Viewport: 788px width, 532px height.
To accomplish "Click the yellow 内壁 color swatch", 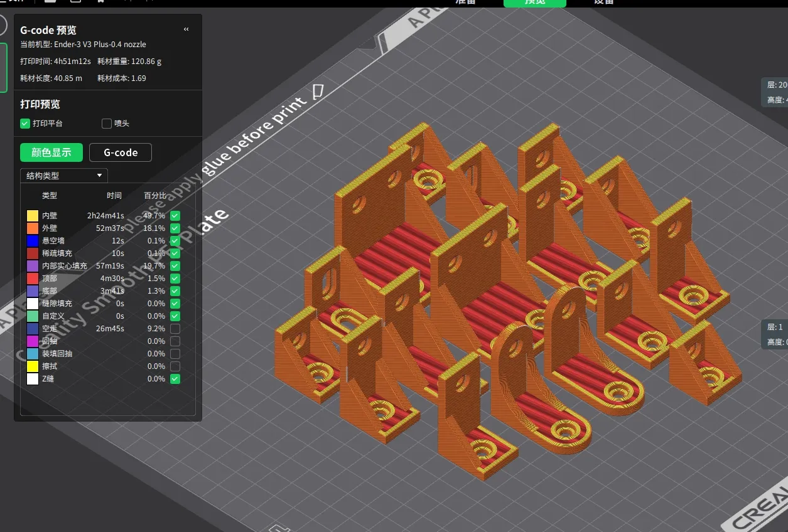I will click(33, 216).
